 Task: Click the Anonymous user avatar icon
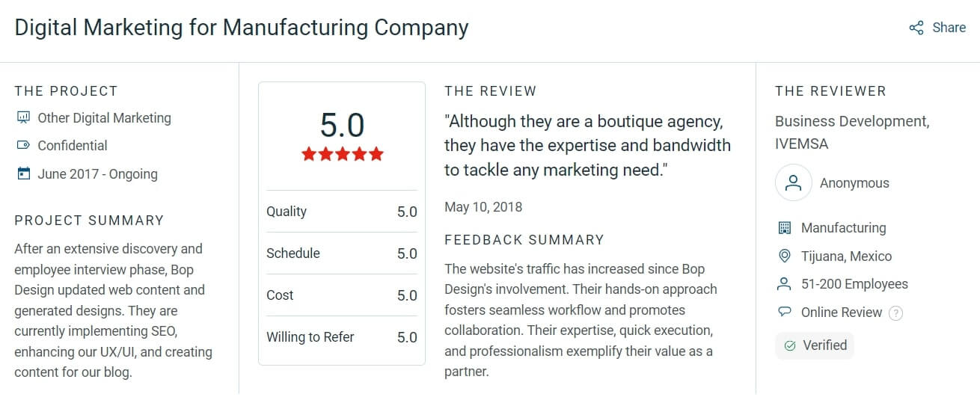794,182
